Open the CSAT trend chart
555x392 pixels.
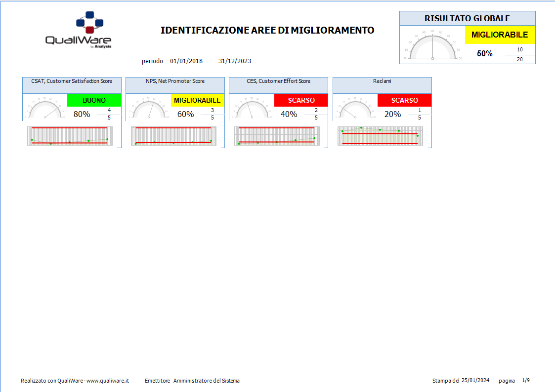point(70,136)
